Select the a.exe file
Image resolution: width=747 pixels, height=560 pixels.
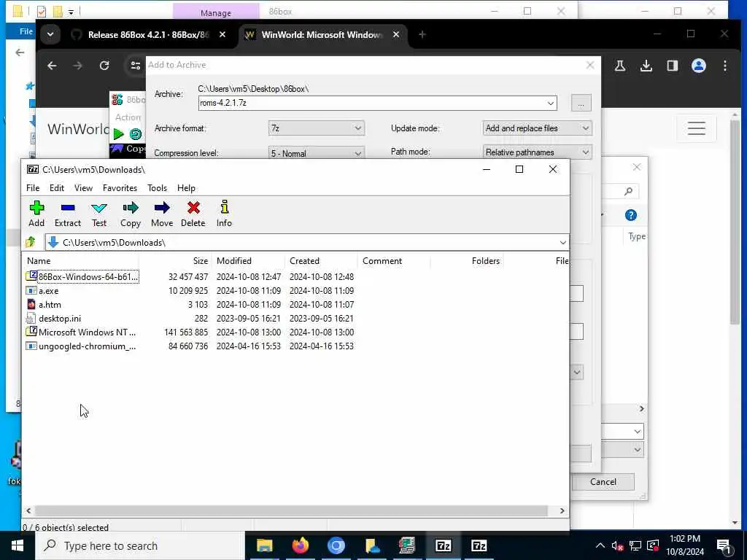pyautogui.click(x=43, y=290)
